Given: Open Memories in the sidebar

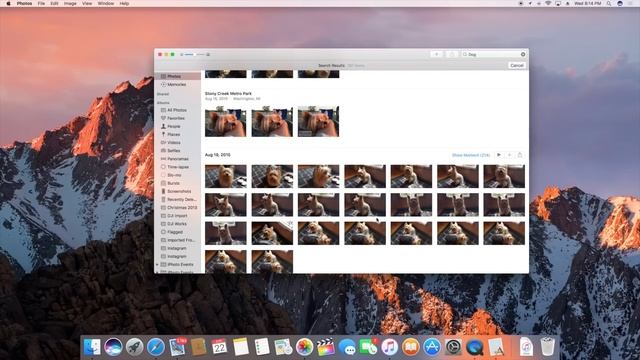Looking at the screenshot, I should (x=177, y=84).
